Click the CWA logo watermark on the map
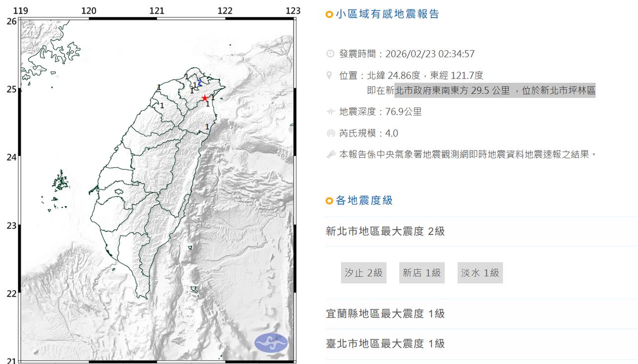This screenshot has width=638, height=364. pos(271,342)
